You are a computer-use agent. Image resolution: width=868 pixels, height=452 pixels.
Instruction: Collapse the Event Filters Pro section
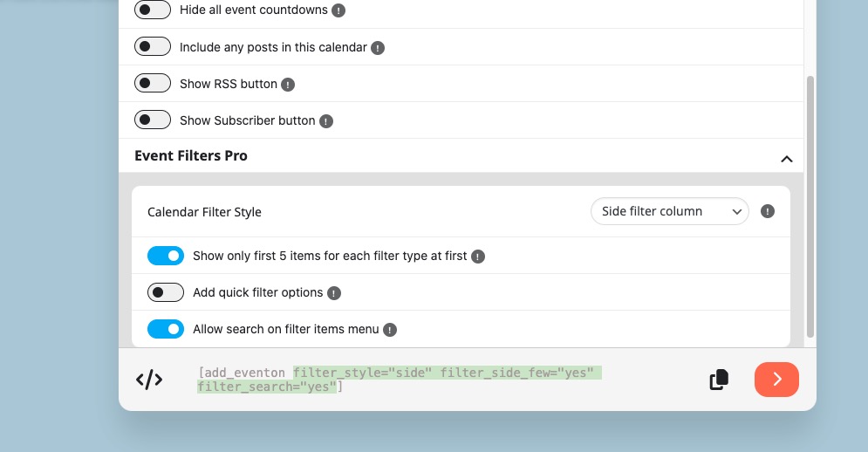786,159
